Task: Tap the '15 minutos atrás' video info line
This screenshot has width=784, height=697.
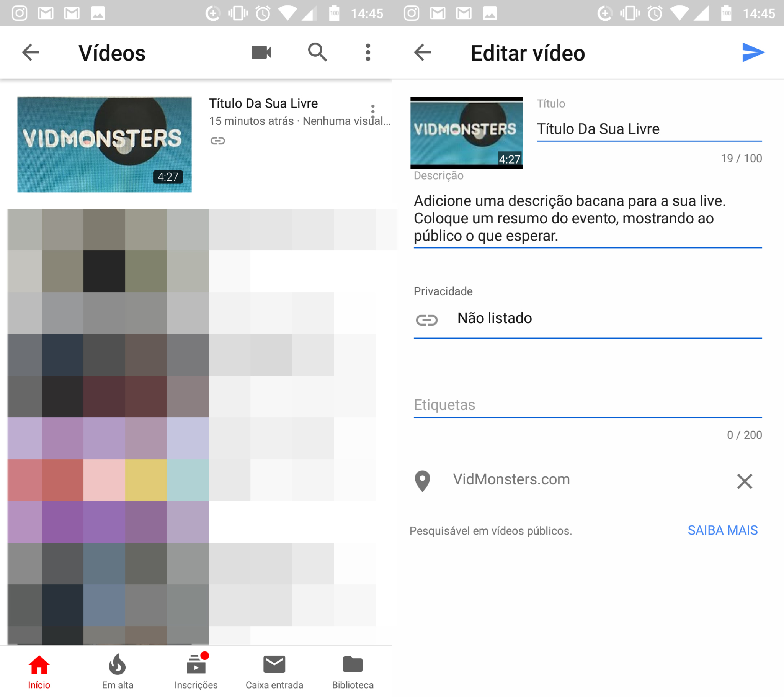Action: [x=300, y=121]
